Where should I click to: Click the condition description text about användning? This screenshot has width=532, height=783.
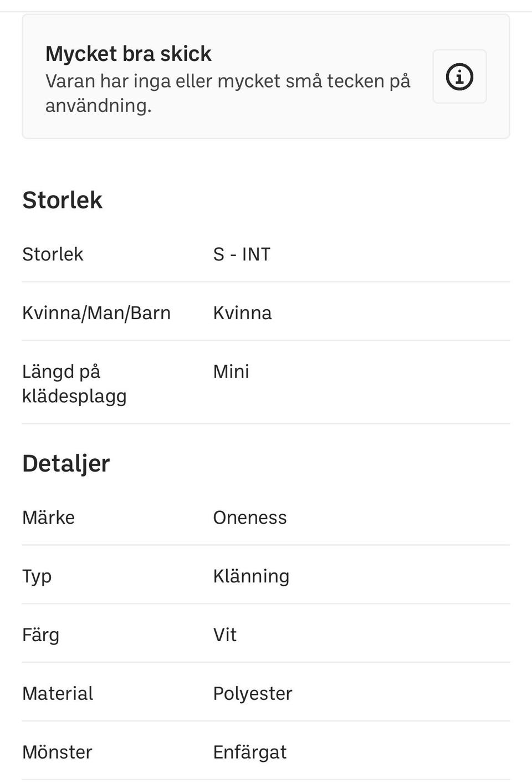tap(227, 93)
